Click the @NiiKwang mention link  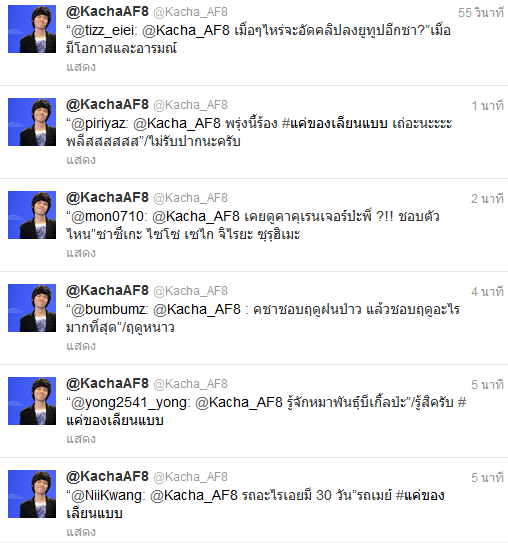coord(106,496)
